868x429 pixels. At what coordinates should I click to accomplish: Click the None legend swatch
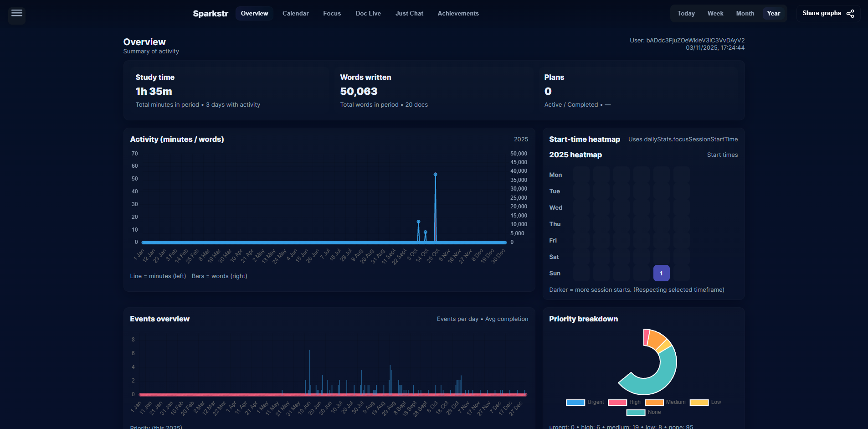coord(635,412)
